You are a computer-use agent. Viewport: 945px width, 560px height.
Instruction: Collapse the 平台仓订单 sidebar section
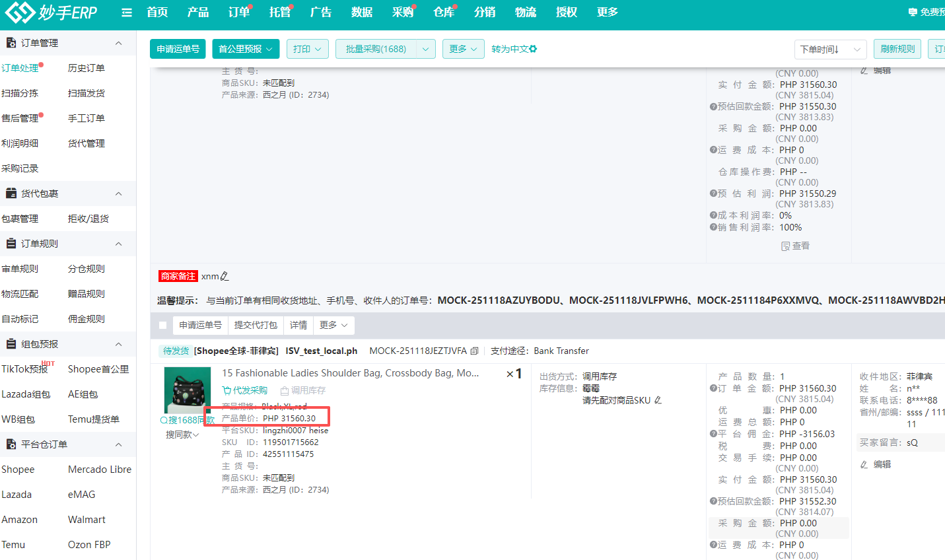[x=119, y=444]
